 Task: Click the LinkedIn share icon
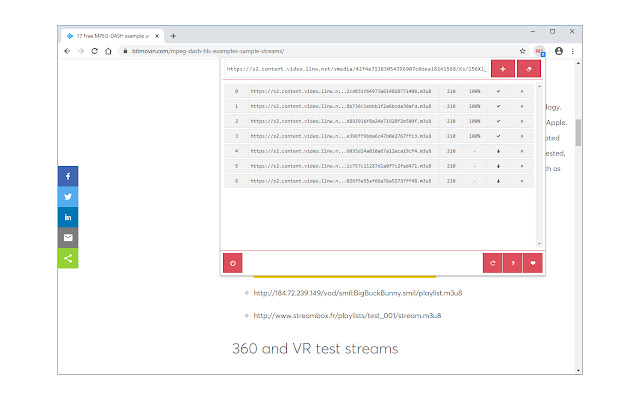68,217
